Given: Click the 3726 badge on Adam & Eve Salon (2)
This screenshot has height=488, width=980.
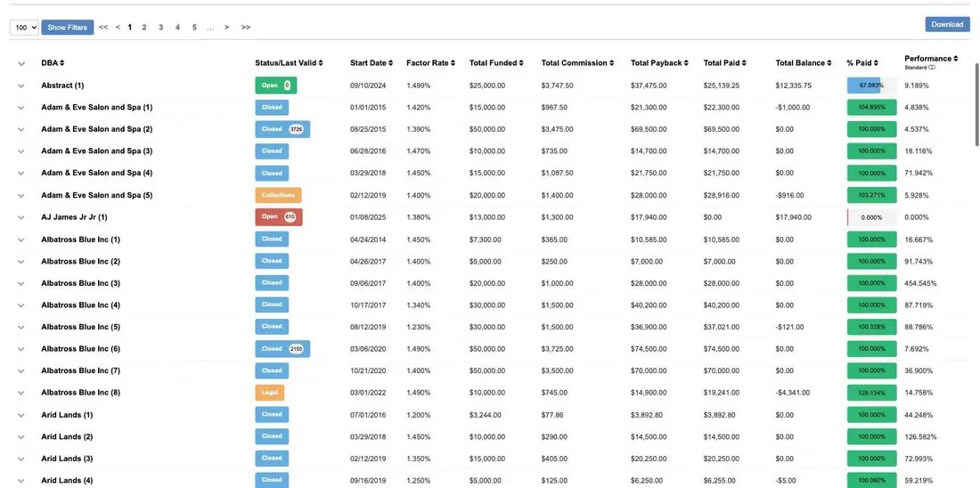Looking at the screenshot, I should click(x=296, y=129).
